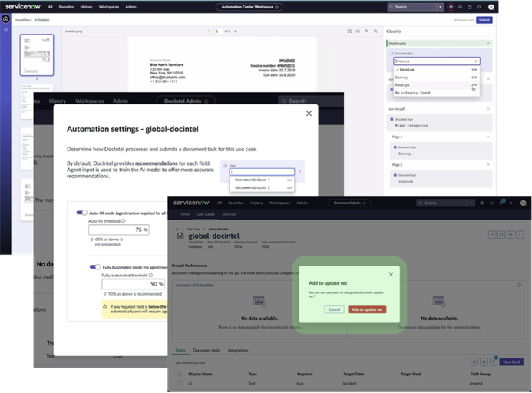532x393 pixels.
Task: Open the search scope dropdown arrow in the top bar
Action: pos(440,7)
